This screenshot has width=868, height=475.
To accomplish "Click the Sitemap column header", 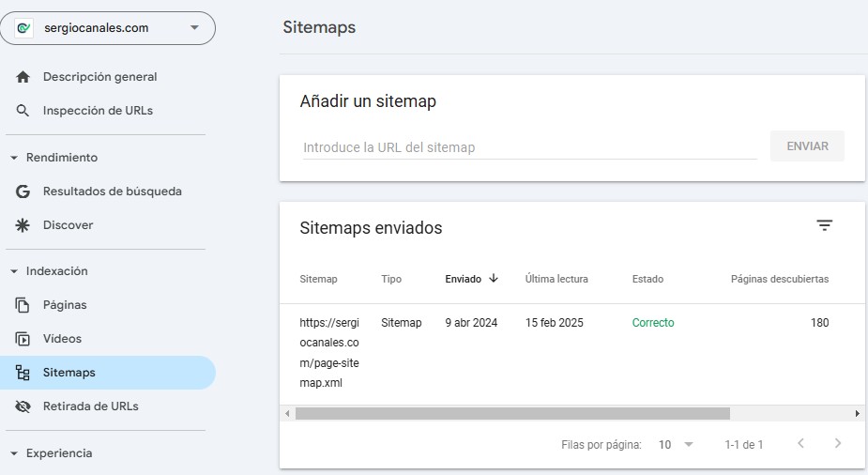I will [318, 279].
